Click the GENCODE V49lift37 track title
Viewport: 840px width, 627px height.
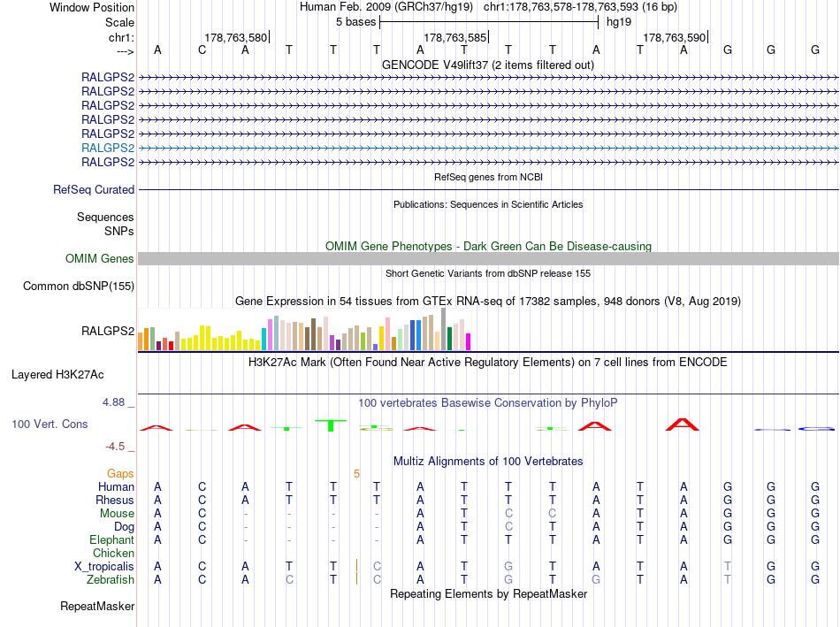[488, 65]
